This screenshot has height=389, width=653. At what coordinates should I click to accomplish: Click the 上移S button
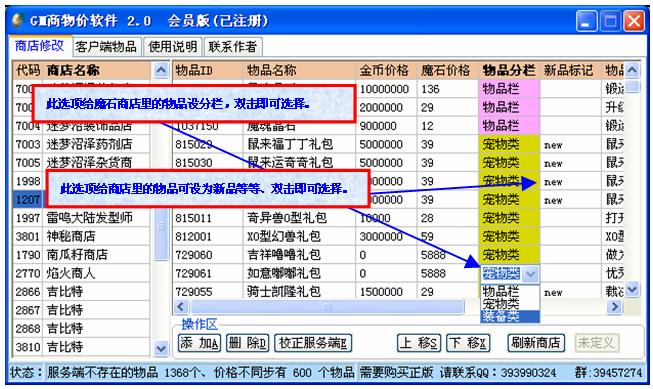[x=419, y=343]
